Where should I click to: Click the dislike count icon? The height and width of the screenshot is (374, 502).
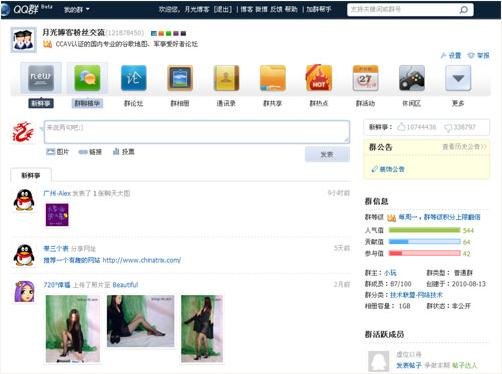click(448, 127)
